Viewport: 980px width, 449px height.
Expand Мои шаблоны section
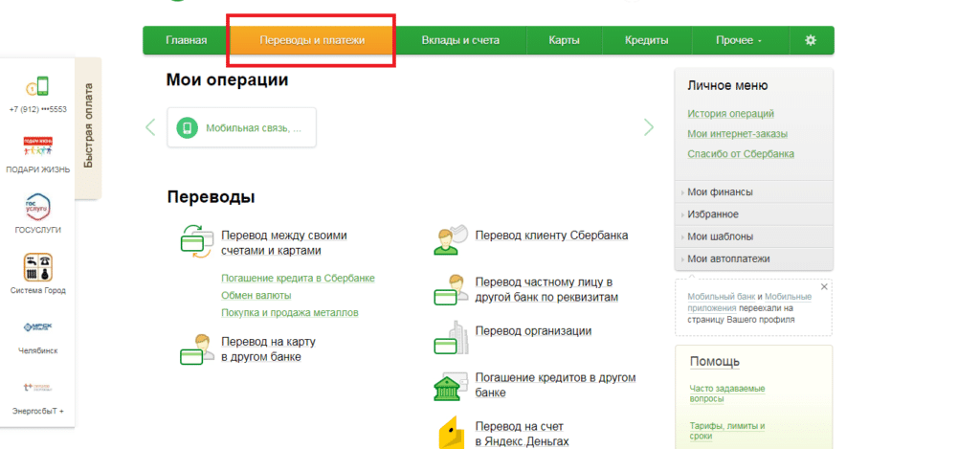[754, 237]
